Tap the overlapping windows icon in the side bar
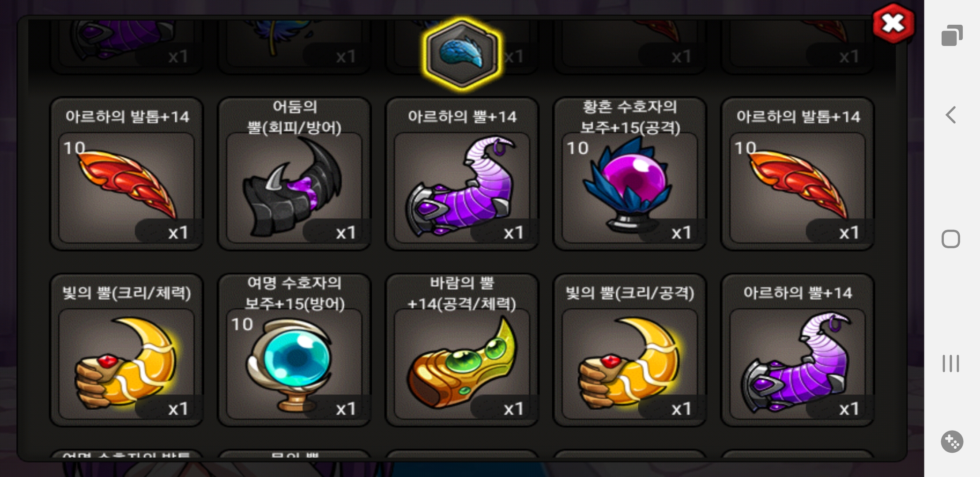The image size is (980, 477). [952, 35]
